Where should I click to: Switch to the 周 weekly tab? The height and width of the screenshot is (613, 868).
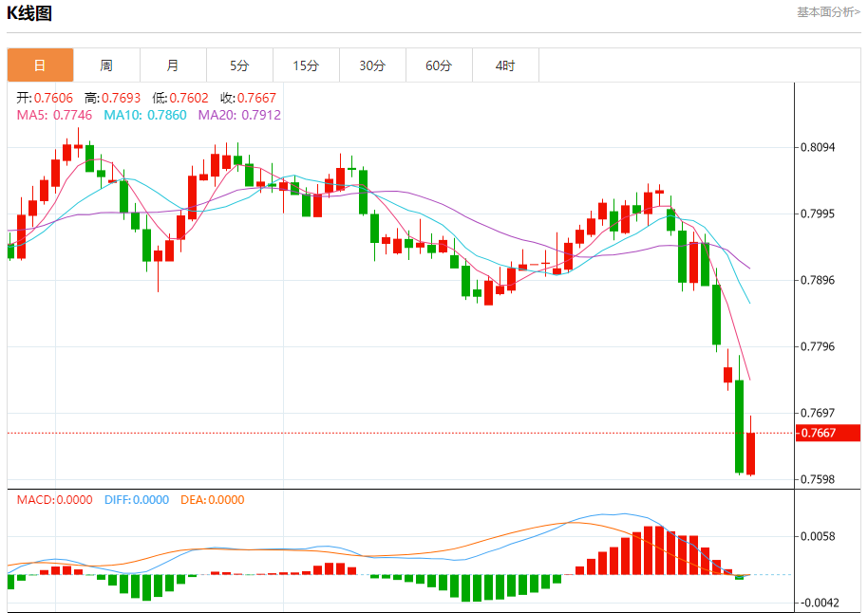point(106,65)
